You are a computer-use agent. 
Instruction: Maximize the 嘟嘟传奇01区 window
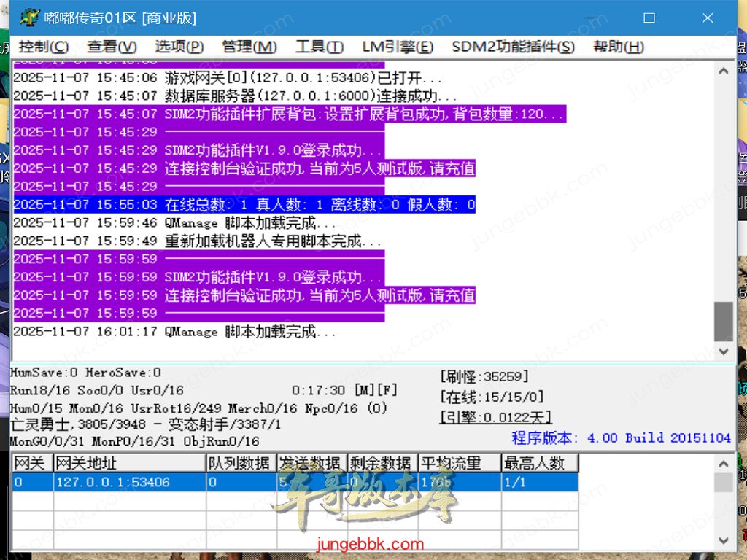tap(649, 17)
